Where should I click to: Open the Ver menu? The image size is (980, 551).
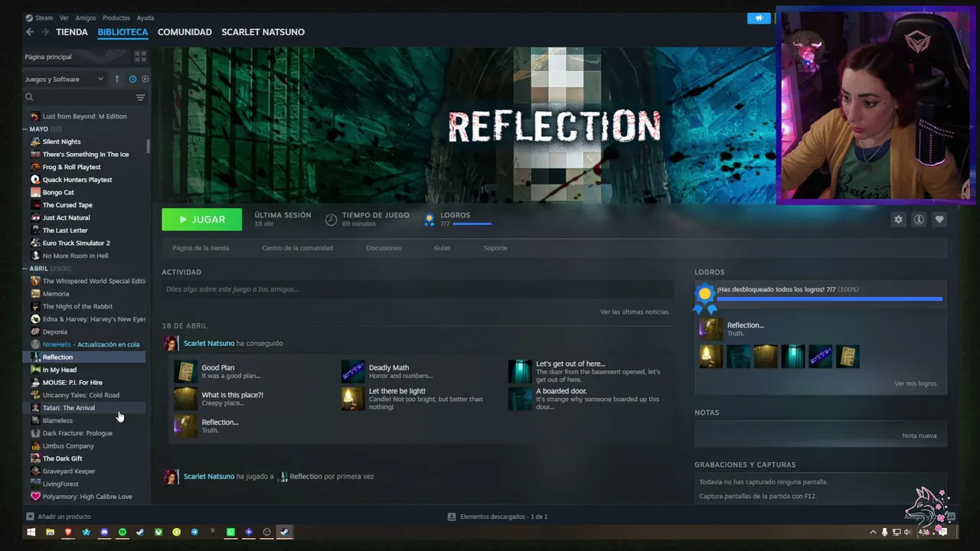(64, 18)
